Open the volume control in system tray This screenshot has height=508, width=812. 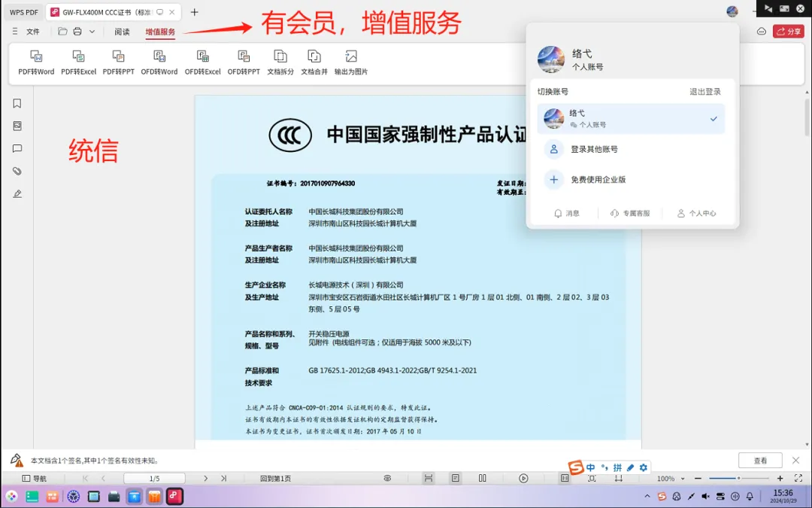coord(705,497)
